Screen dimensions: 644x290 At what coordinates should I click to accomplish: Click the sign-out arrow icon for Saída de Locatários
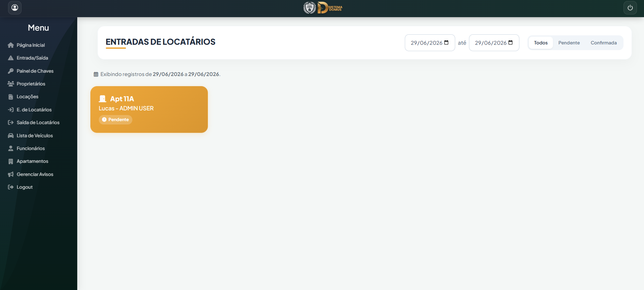11,122
